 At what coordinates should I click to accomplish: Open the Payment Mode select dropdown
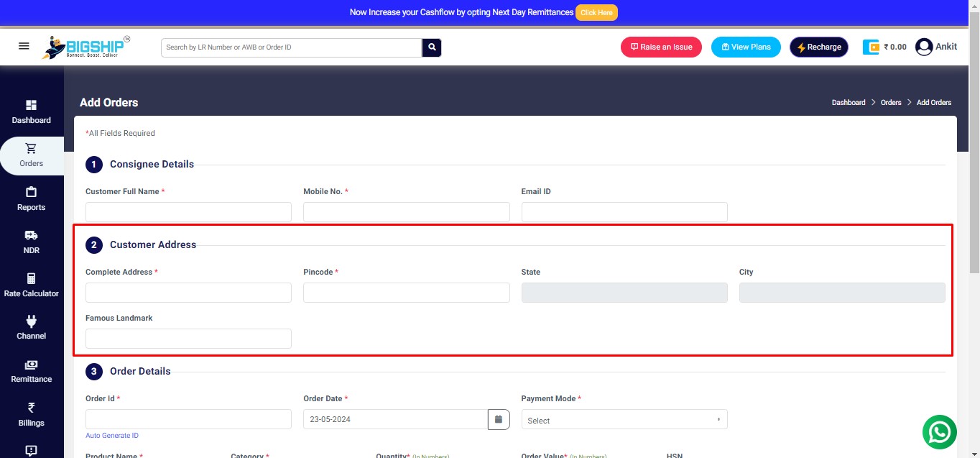coord(624,419)
